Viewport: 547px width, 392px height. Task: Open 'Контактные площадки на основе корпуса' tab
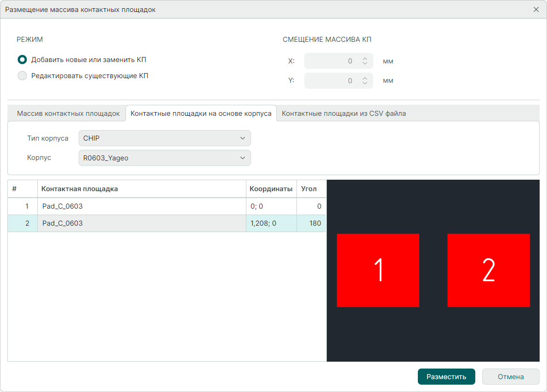201,114
